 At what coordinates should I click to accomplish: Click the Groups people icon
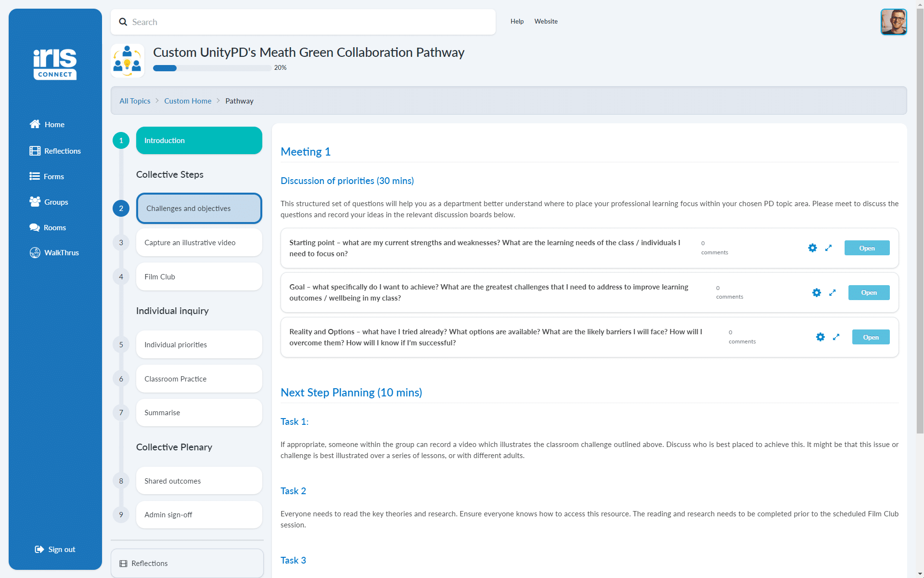point(35,202)
